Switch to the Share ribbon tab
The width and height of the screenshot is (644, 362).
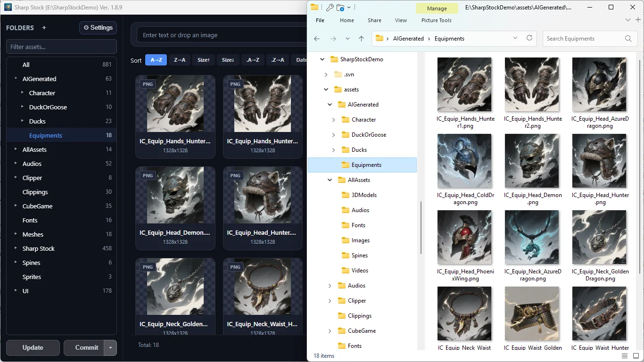coord(375,20)
